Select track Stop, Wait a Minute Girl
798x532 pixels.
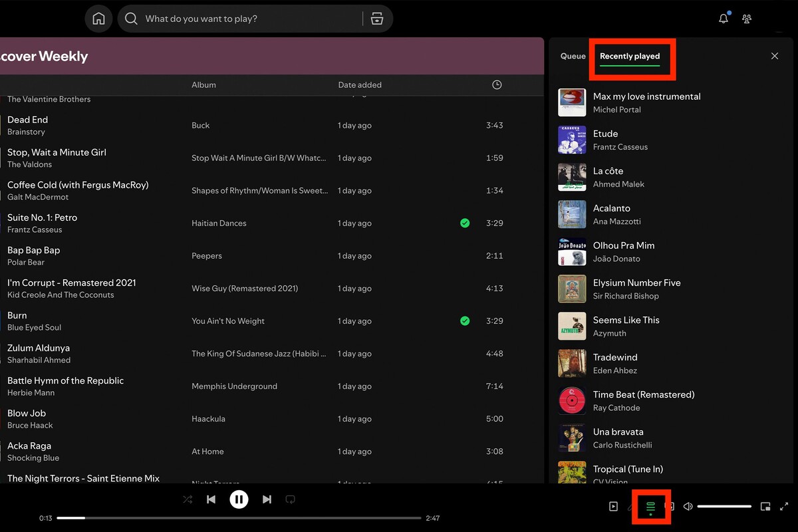(x=57, y=152)
